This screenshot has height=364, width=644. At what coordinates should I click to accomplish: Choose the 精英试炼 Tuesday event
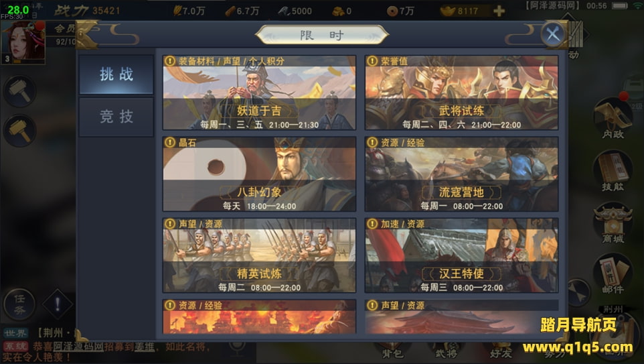click(259, 255)
